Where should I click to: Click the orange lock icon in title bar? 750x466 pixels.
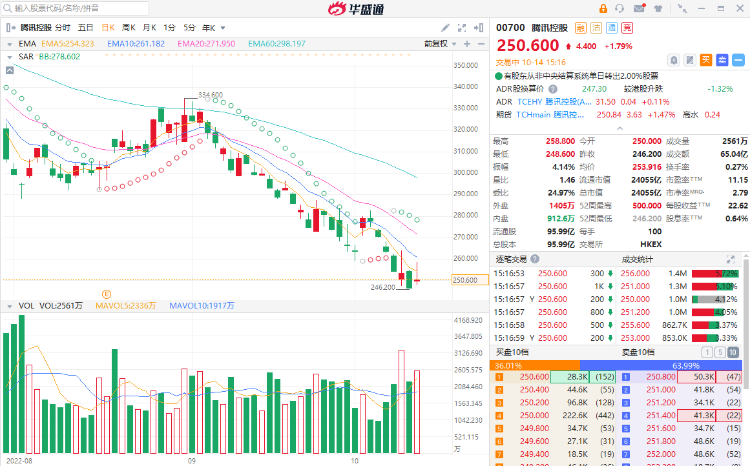click(603, 9)
